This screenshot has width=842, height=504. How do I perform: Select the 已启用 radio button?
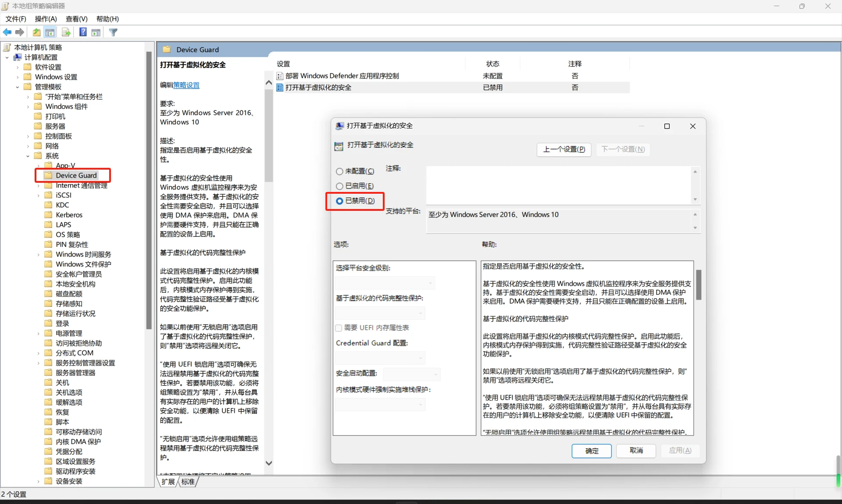tap(339, 186)
